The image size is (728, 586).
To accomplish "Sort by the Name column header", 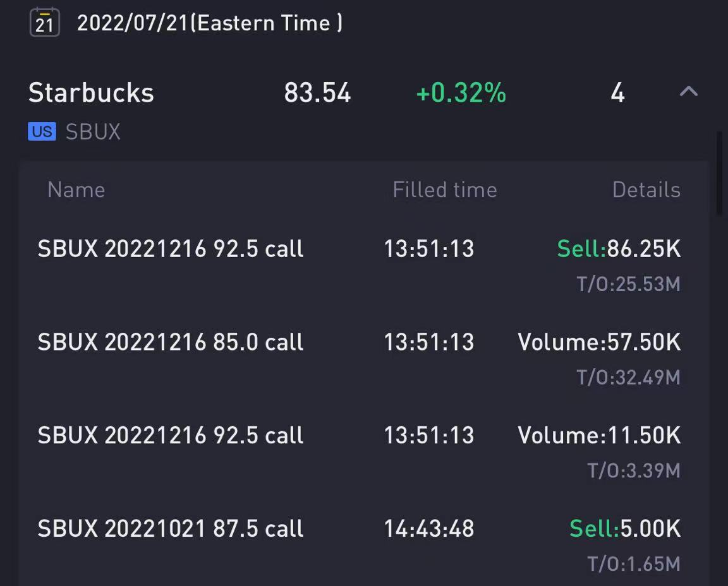I will point(76,190).
